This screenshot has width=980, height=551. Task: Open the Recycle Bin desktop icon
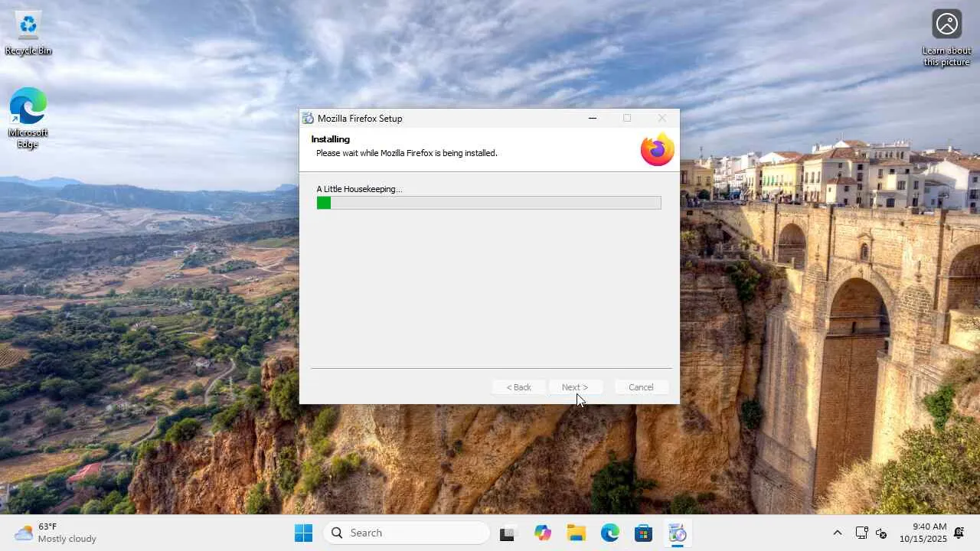pos(28,33)
